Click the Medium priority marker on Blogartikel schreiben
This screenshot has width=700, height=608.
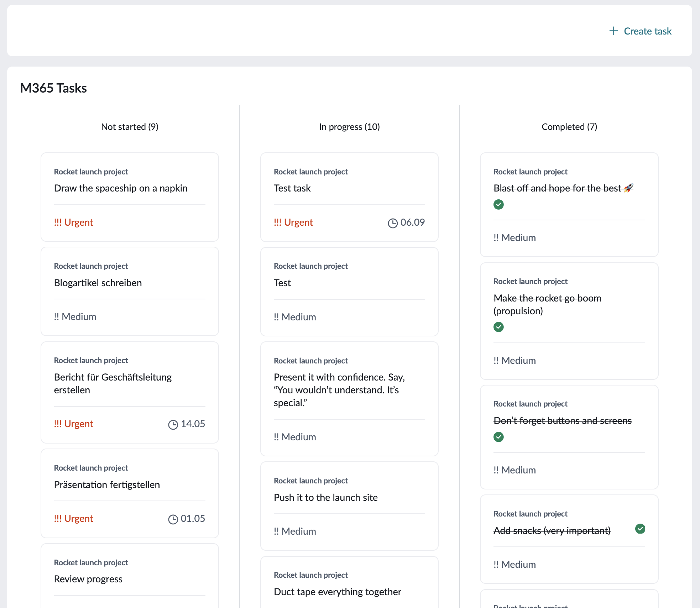(x=75, y=316)
